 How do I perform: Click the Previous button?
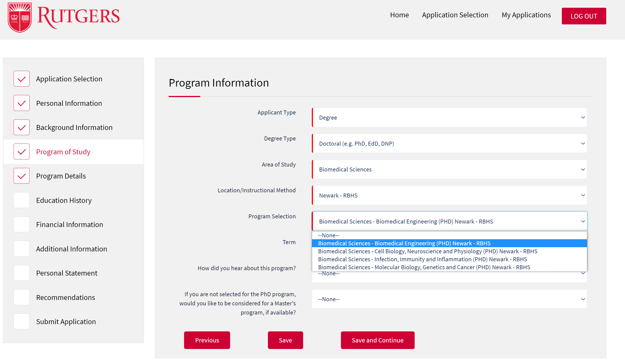coord(207,340)
